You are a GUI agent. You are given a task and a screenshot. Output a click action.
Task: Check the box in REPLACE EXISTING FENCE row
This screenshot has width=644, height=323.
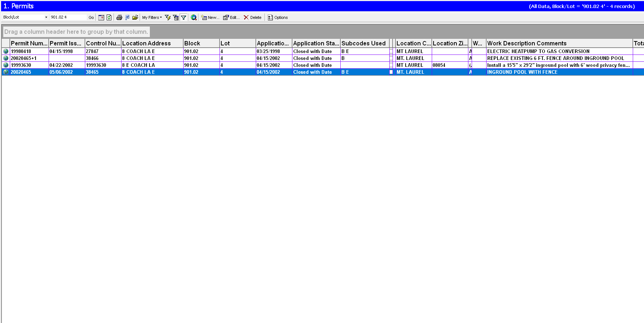(x=391, y=58)
